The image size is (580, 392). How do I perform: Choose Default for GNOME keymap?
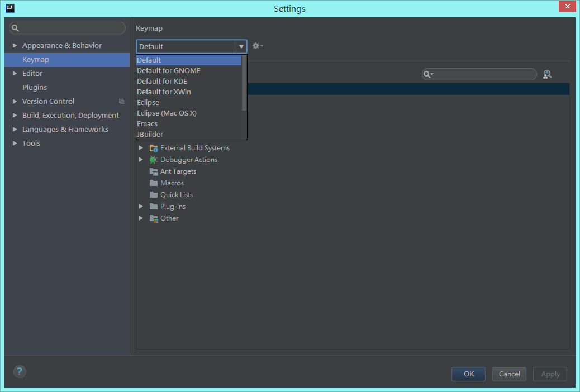click(x=189, y=70)
